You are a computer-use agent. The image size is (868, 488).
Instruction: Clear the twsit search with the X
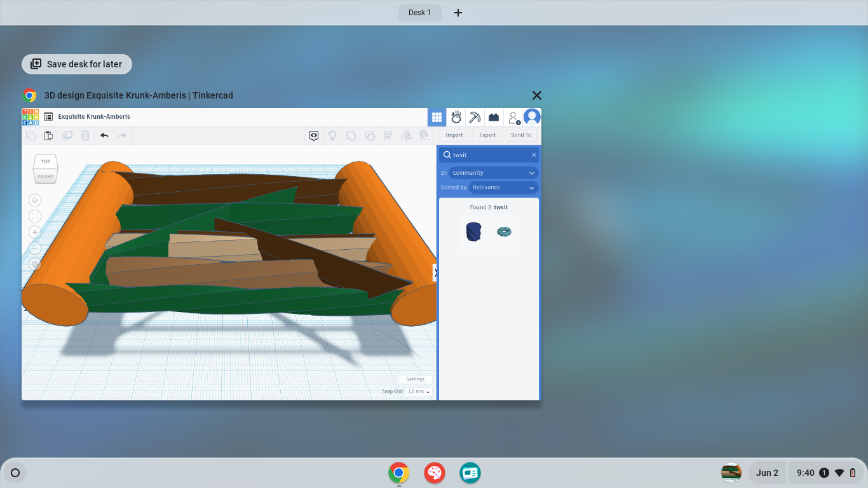pyautogui.click(x=534, y=154)
